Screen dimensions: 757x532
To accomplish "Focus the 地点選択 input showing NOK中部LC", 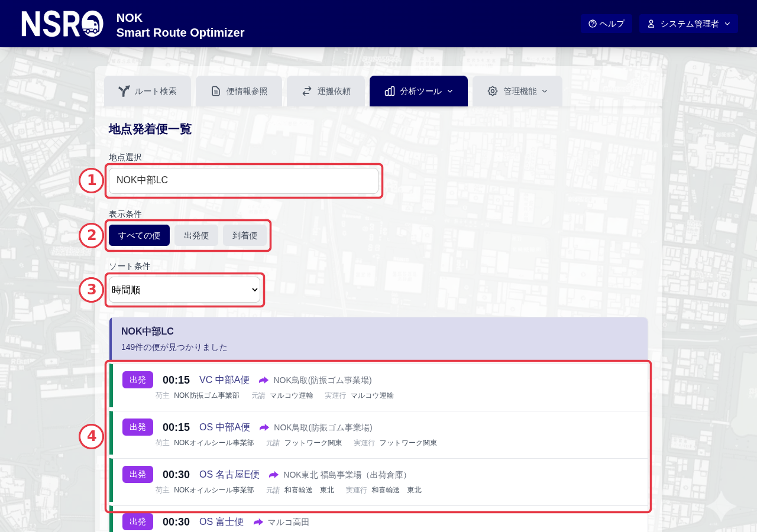I will click(x=244, y=181).
